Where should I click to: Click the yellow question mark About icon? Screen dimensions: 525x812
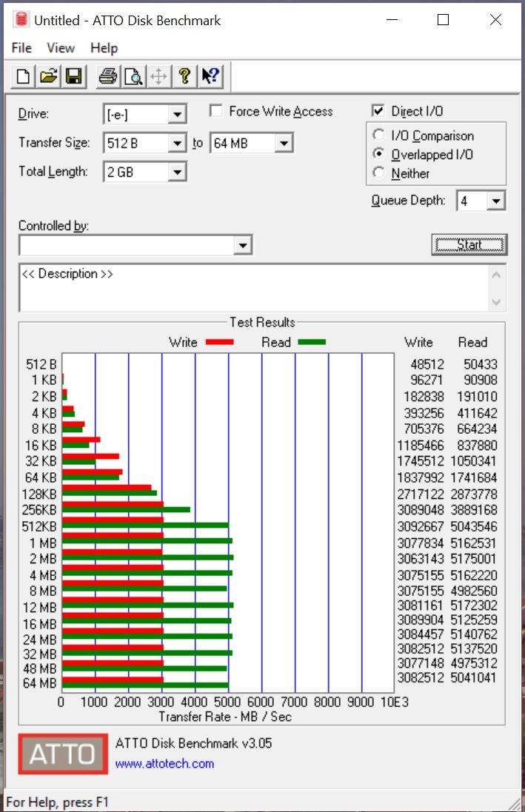coord(184,76)
